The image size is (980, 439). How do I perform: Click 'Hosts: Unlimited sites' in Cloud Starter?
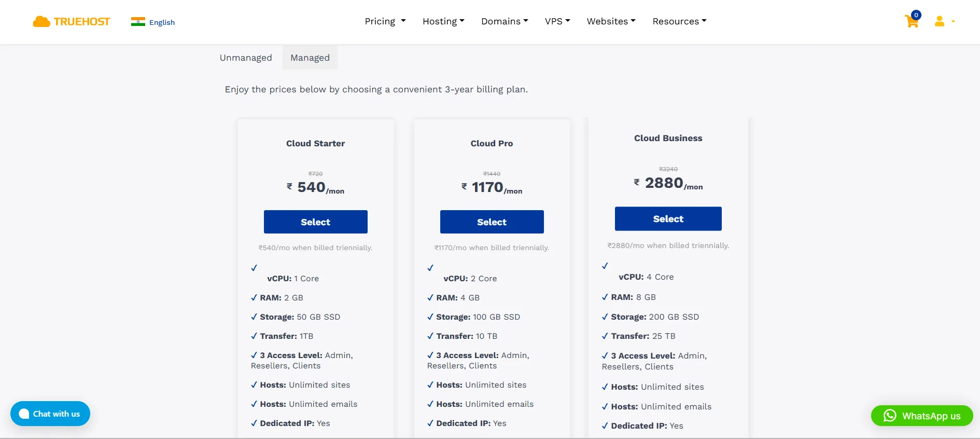[x=305, y=385]
